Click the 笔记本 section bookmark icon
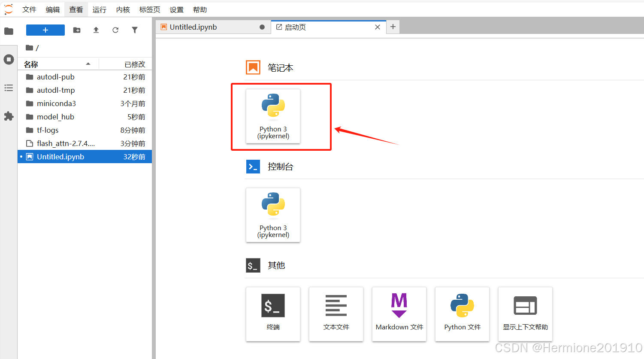This screenshot has width=644, height=359. (253, 67)
